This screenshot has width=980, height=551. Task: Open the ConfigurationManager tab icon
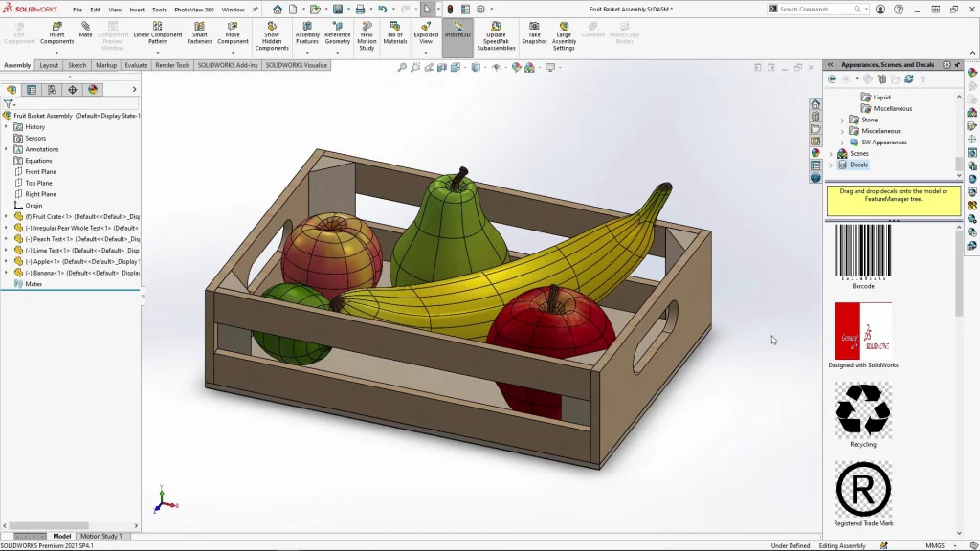(52, 90)
